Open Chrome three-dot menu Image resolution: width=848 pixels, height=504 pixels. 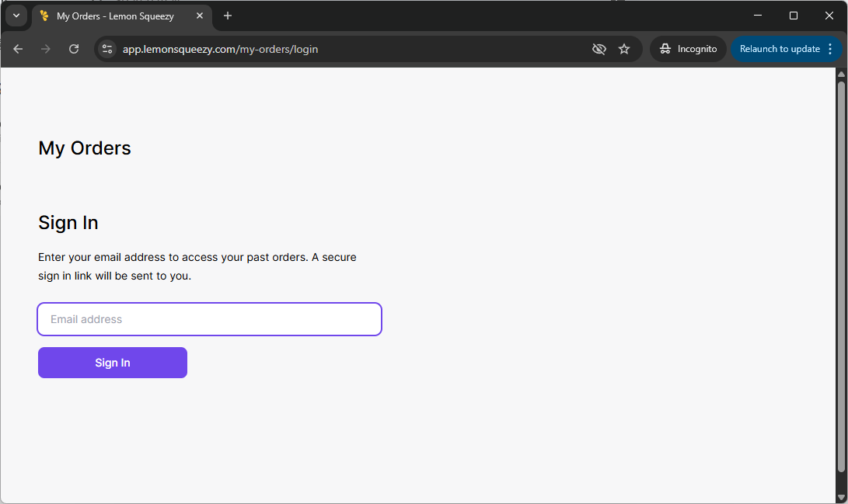(830, 49)
